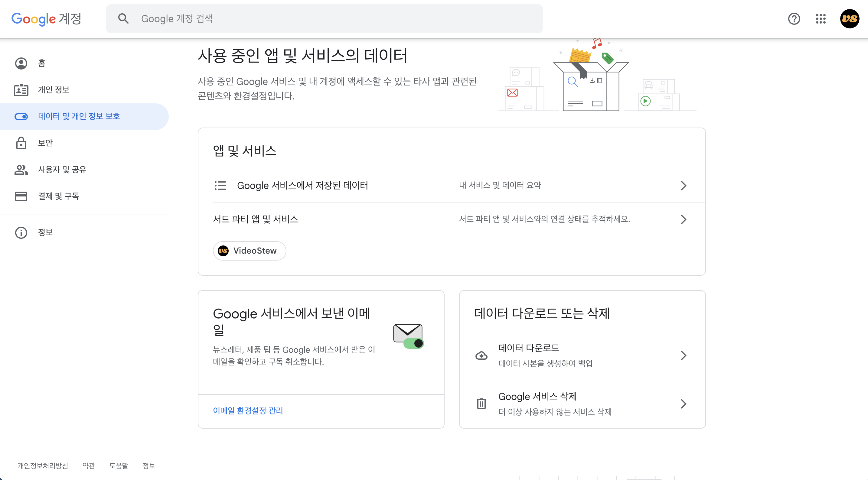Go to 보안 in the sidebar
This screenshot has height=480, width=868.
coord(45,143)
